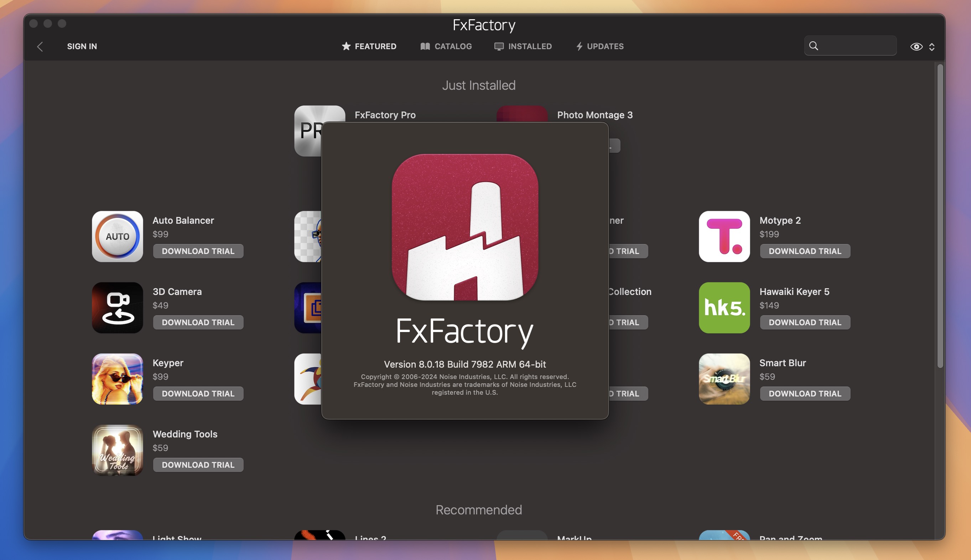Open the Catalog tab
This screenshot has width=971, height=560.
[x=446, y=46]
